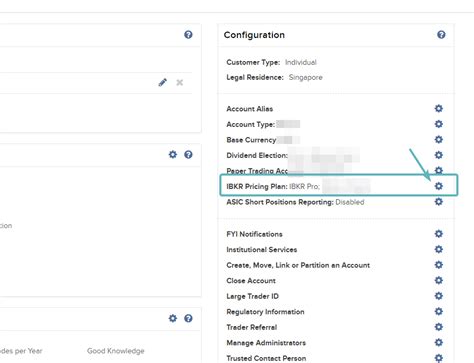Configure Dividend Election via its gear
The height and width of the screenshot is (363, 474).
439,155
